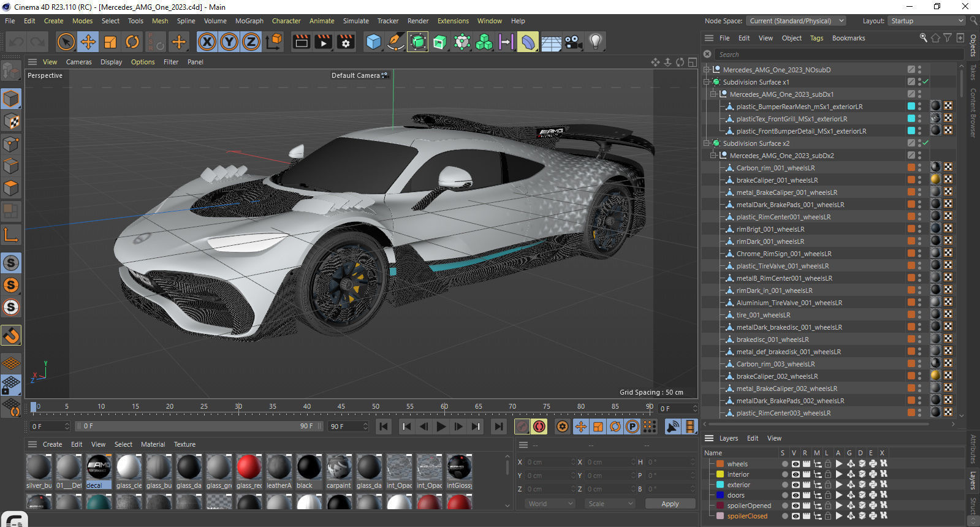Toggle Subdivision Surface x1 enable checkmark
980x527 pixels.
[x=925, y=82]
